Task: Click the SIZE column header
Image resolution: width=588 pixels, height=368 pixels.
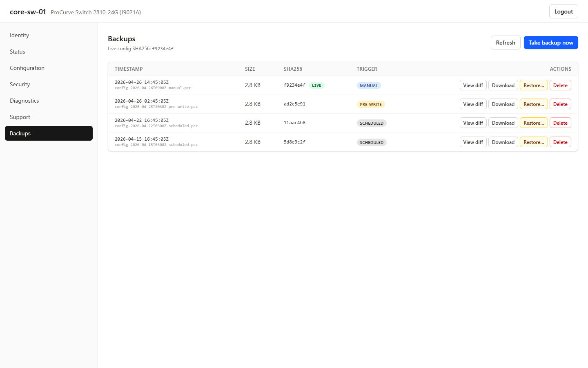Action: point(250,69)
